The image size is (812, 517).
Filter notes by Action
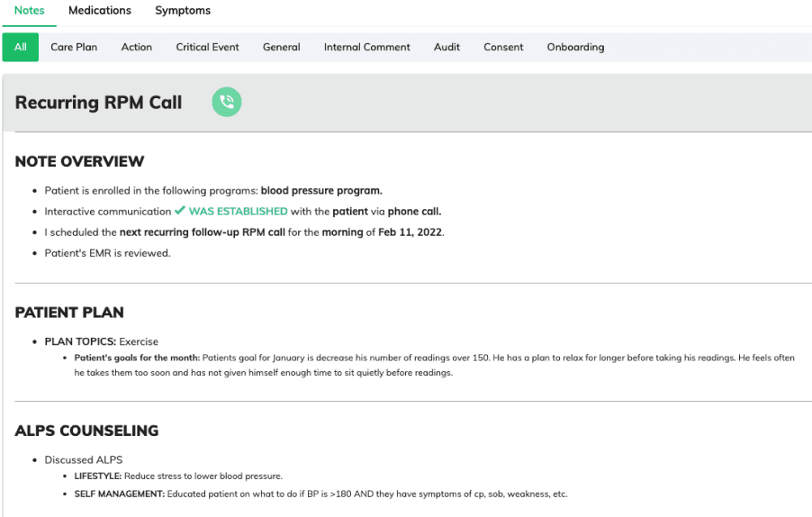coord(137,47)
